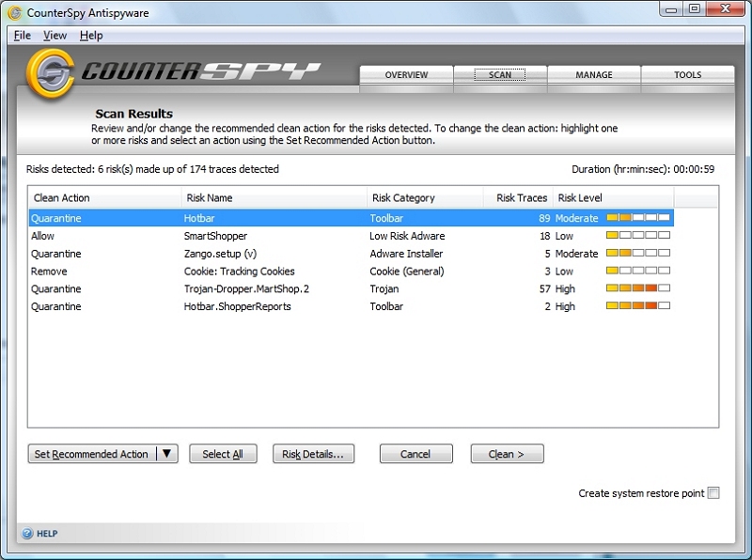The height and width of the screenshot is (560, 752).
Task: Click Trojan category cell
Action: tap(384, 288)
